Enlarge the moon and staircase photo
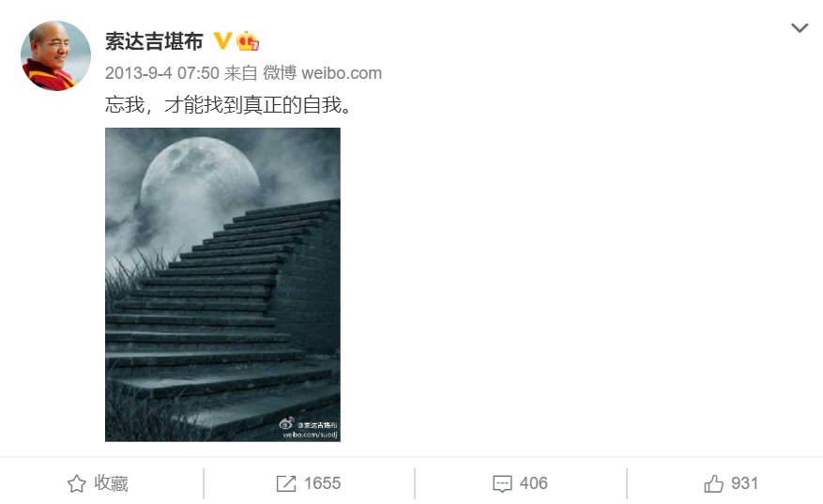 [222, 284]
